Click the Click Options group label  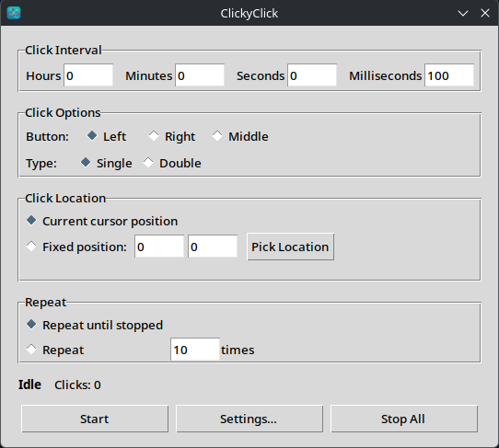63,112
